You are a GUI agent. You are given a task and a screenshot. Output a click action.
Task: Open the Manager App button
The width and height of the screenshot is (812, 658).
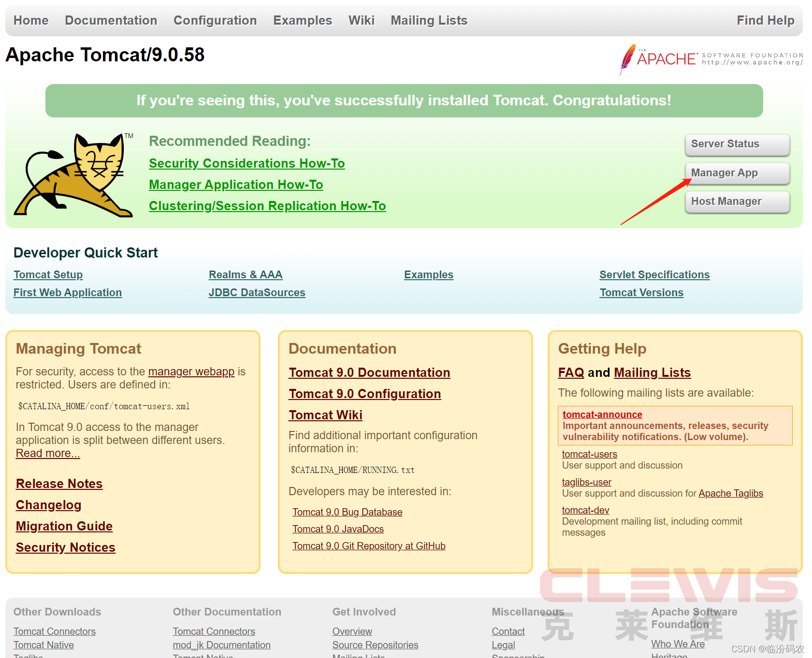point(738,173)
